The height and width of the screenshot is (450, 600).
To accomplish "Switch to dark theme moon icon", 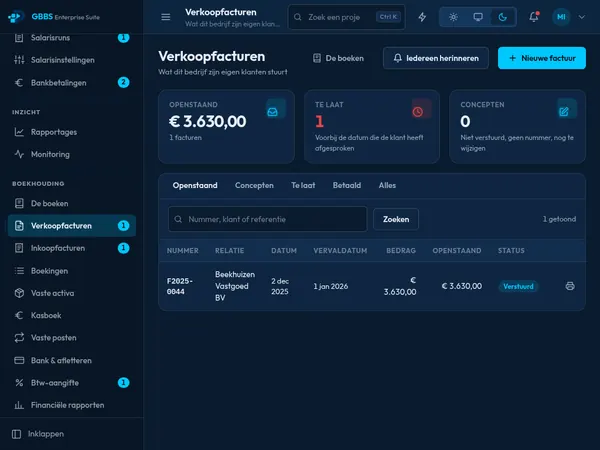I will point(502,17).
